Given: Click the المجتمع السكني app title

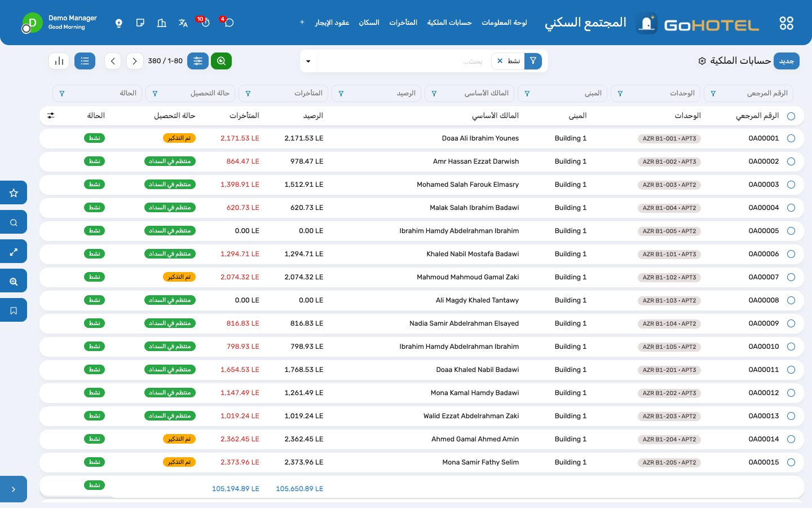Looking at the screenshot, I should [585, 23].
